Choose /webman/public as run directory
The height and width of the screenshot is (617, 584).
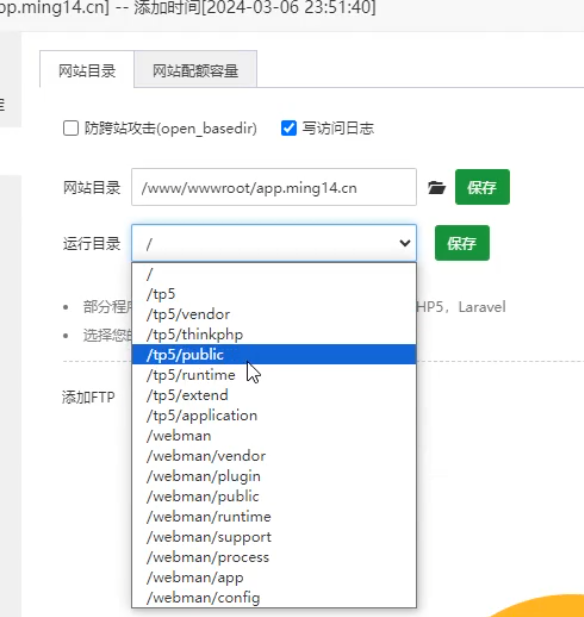(274, 497)
